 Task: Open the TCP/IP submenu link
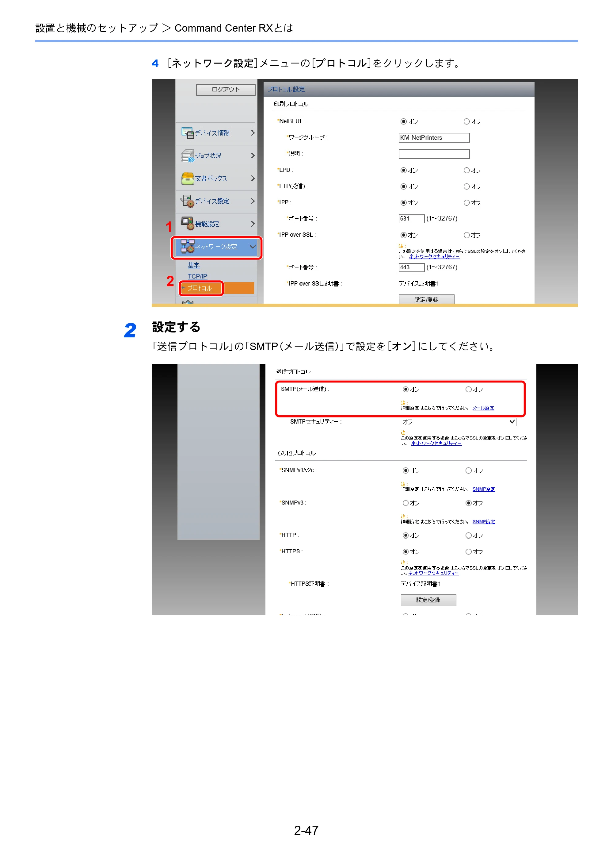click(x=197, y=276)
